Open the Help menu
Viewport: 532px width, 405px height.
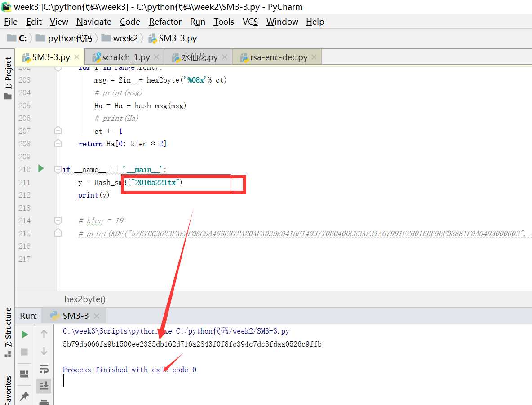point(315,22)
